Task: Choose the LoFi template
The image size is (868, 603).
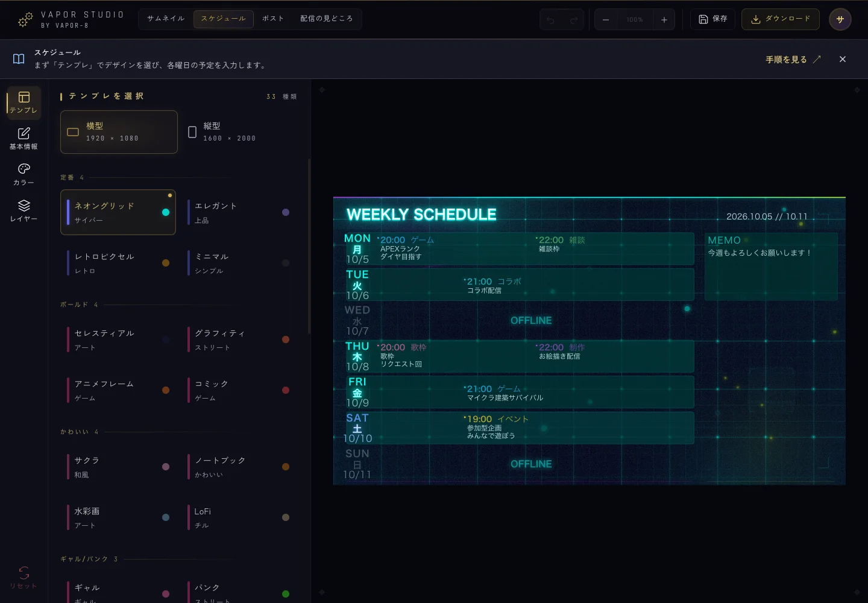Action: pyautogui.click(x=239, y=517)
